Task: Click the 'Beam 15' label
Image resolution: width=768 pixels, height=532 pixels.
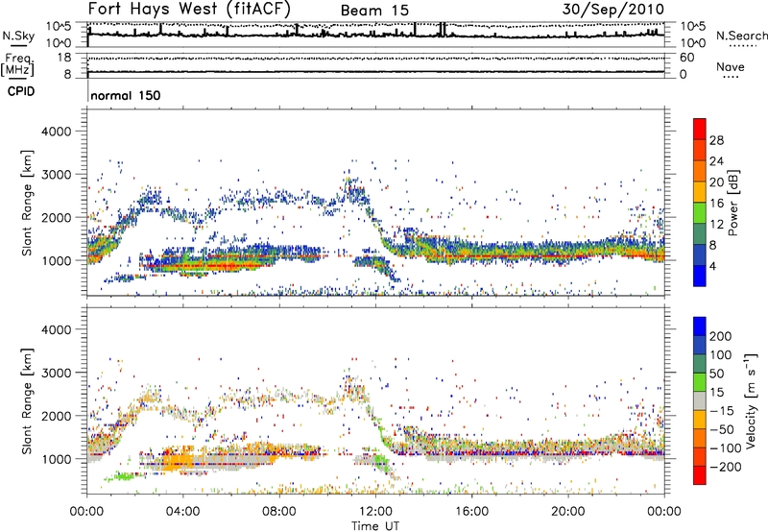Action: (x=374, y=11)
